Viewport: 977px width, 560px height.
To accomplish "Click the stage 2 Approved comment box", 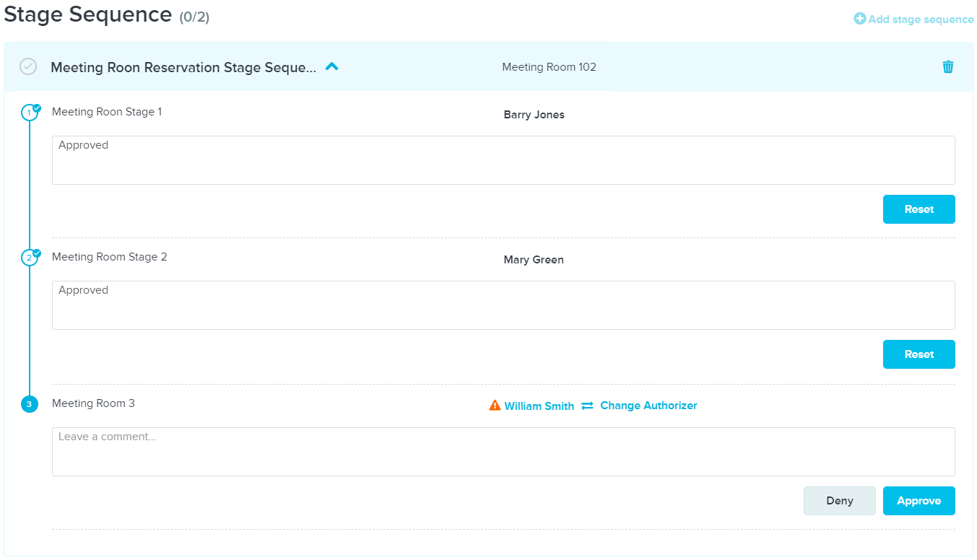I will [x=503, y=305].
